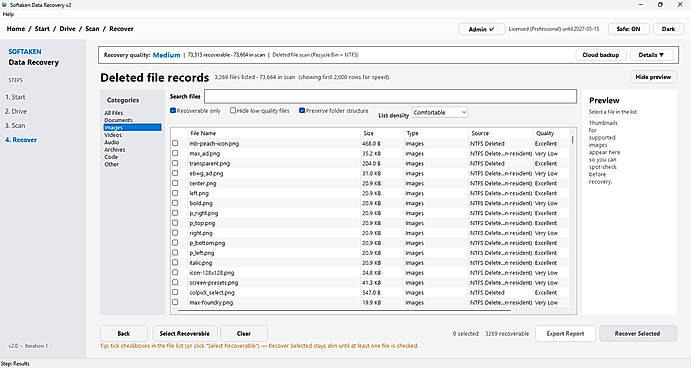Screen dimensions: 691x368
Task: Go to Start breadcrumb
Action: 42,29
